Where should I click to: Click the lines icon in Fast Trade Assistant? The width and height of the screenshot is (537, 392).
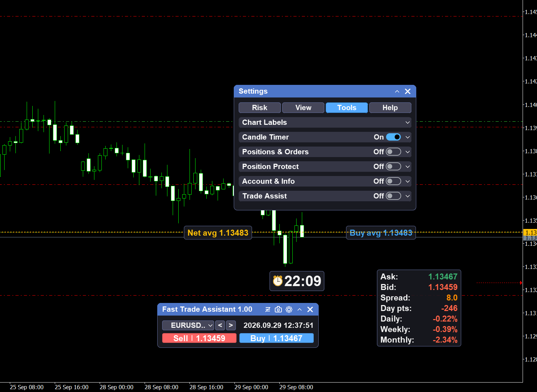268,309
